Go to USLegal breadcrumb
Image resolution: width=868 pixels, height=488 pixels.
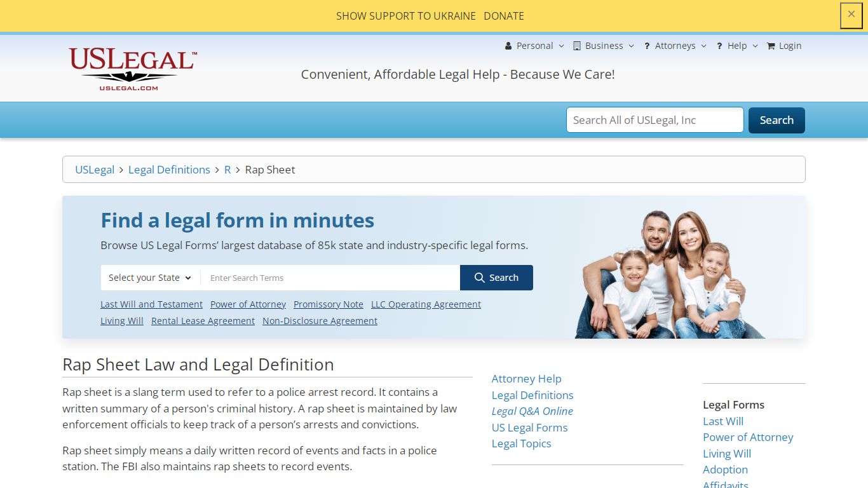tap(95, 170)
